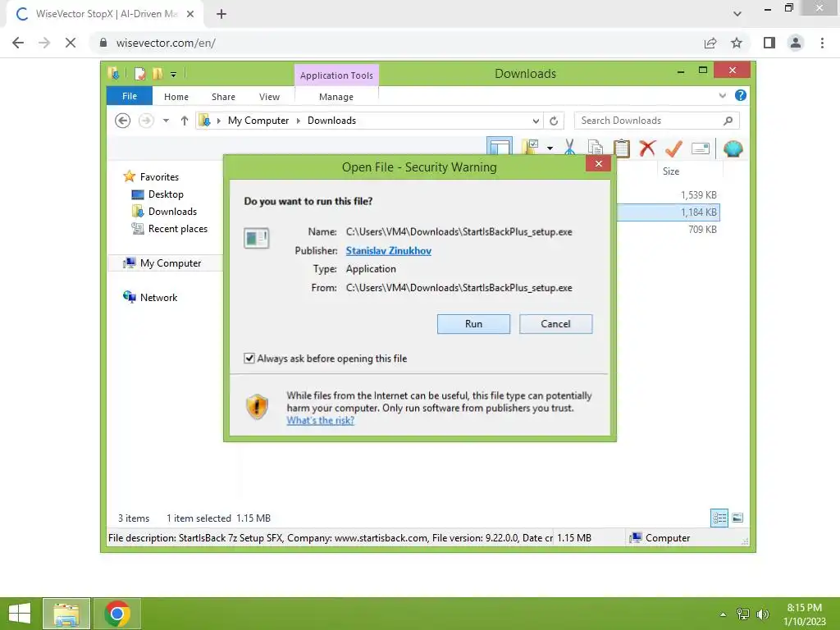The height and width of the screenshot is (630, 840).
Task: Cancel the Open File security dialog
Action: click(x=555, y=323)
